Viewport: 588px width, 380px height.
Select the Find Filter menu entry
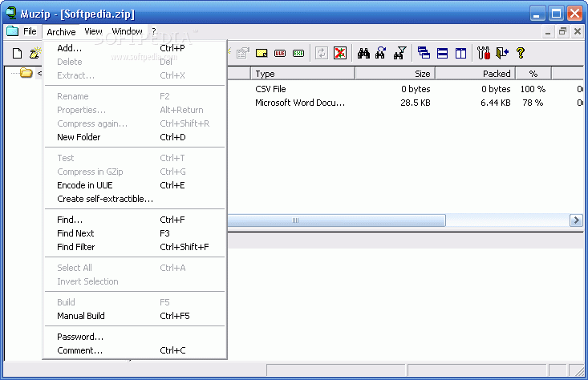click(x=135, y=247)
